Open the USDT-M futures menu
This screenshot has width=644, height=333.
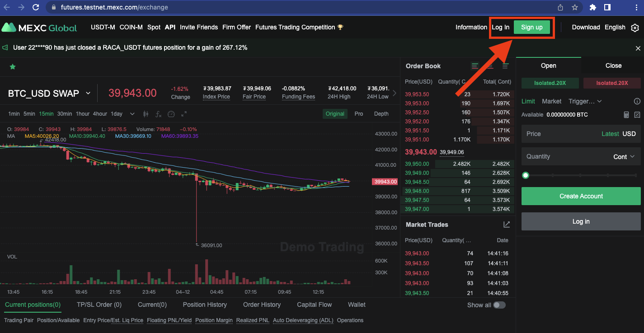pos(103,27)
